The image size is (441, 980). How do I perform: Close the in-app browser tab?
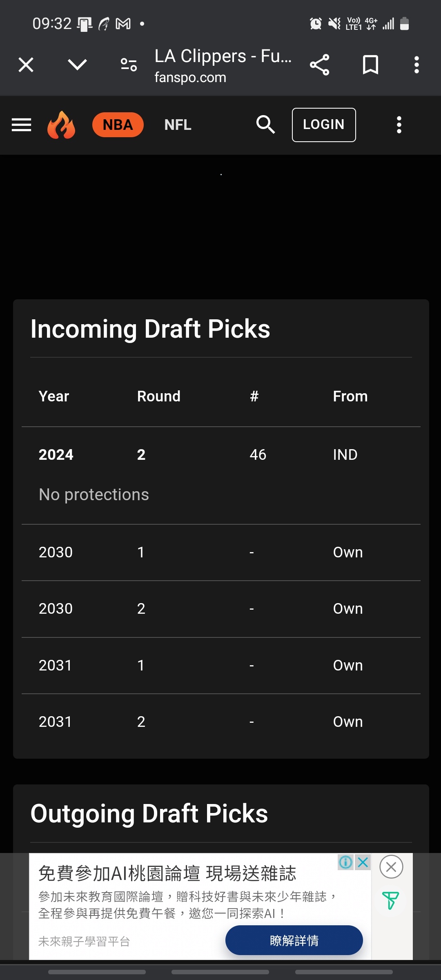point(26,65)
